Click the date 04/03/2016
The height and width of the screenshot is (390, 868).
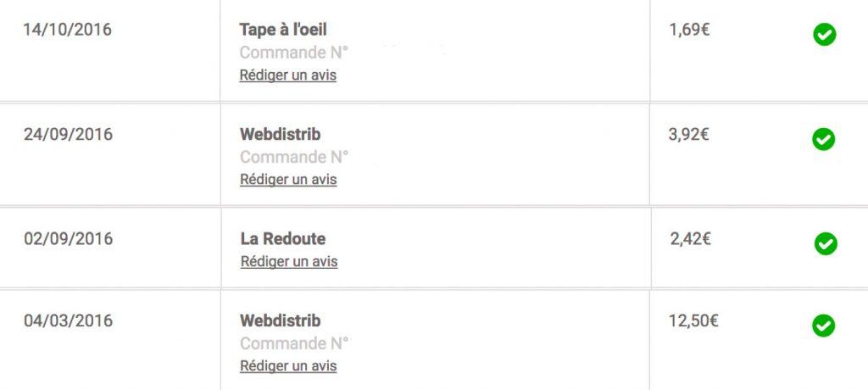point(68,320)
